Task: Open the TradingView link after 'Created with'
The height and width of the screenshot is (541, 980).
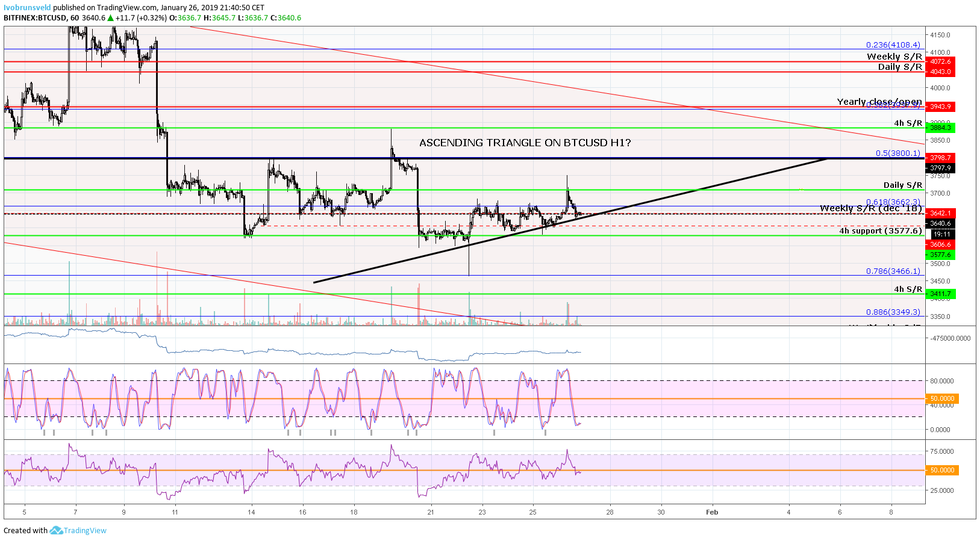Action: coord(85,530)
